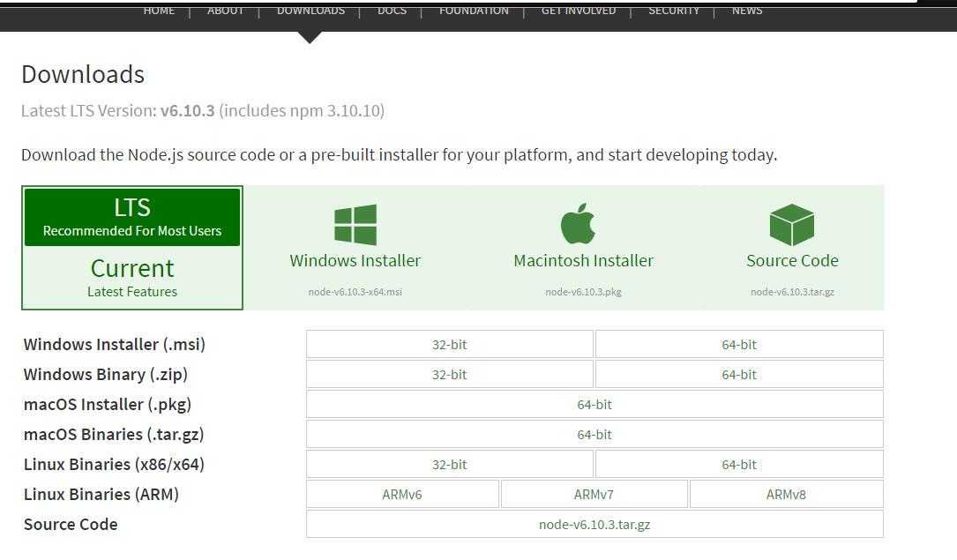Screen dimensions: 957x560
Task: Download Windows Installer (.msi) 32-bit
Action: (450, 344)
